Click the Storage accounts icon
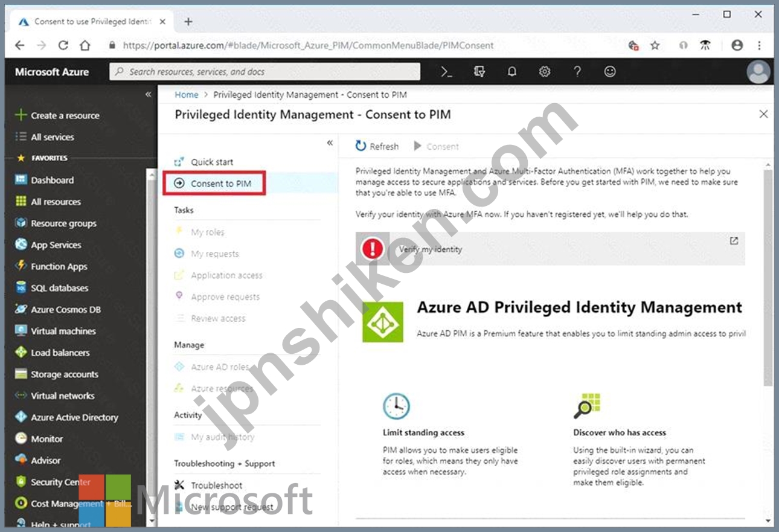779x532 pixels. pos(21,374)
